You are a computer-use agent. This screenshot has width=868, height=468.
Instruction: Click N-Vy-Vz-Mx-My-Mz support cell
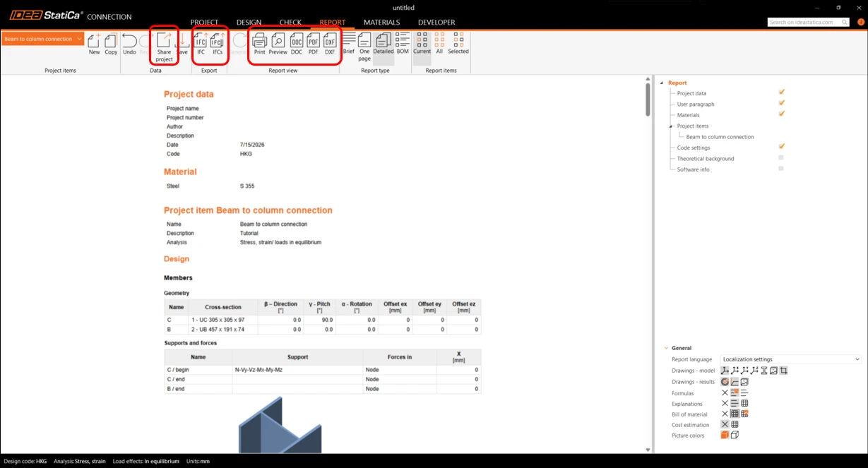coord(297,370)
